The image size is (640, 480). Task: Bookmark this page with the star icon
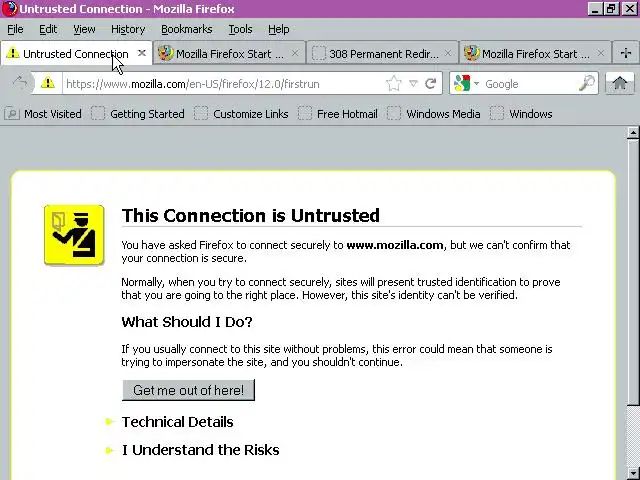(393, 84)
